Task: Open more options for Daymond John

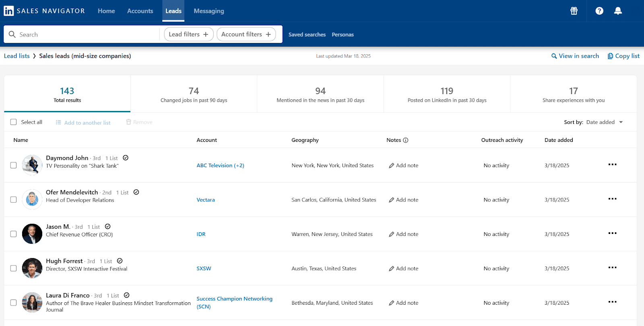Action: 612,165
